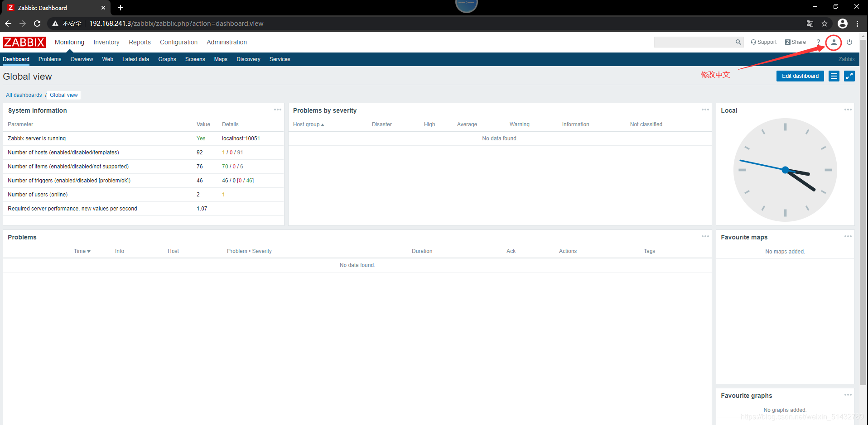
Task: Click the search magnifier icon
Action: [738, 42]
